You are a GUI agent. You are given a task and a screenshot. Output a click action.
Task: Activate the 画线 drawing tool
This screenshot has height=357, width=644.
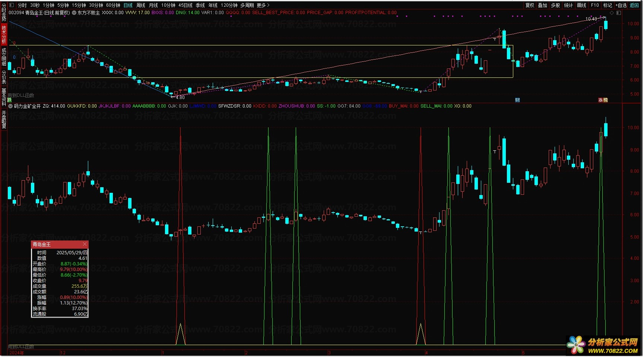pos(581,5)
